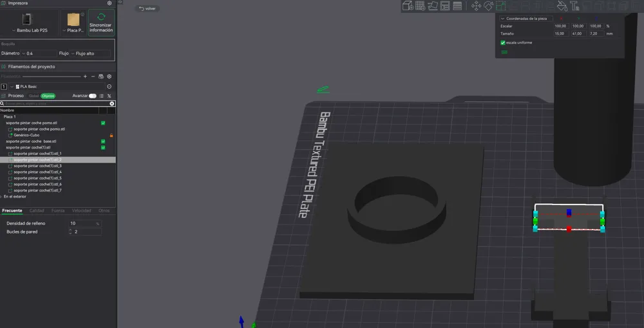The image size is (644, 328).
Task: Click the AMS filament sync icon
Action: [x=101, y=77]
